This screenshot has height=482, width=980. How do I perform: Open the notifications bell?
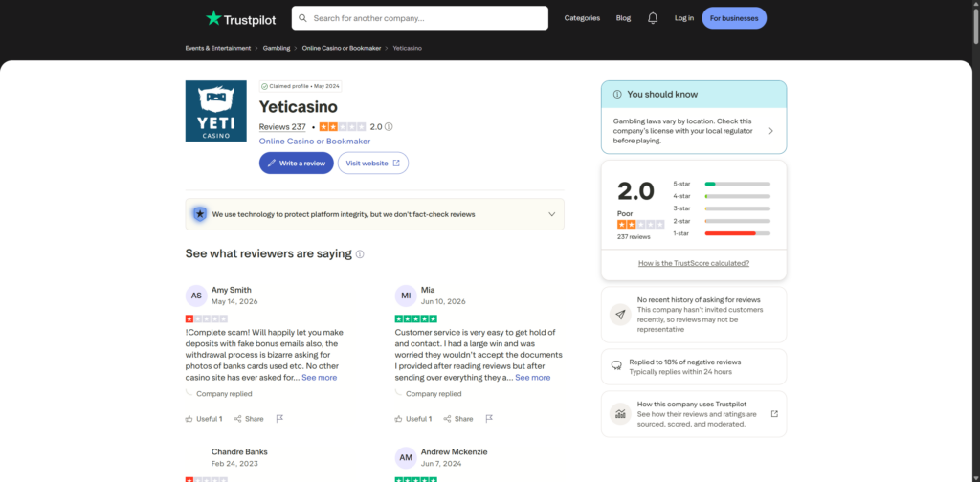(x=653, y=18)
